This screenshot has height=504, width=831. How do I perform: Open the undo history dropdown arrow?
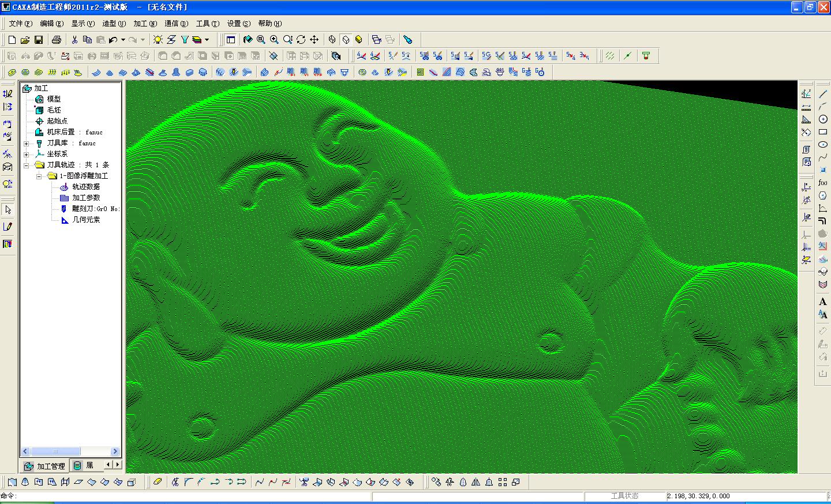123,40
